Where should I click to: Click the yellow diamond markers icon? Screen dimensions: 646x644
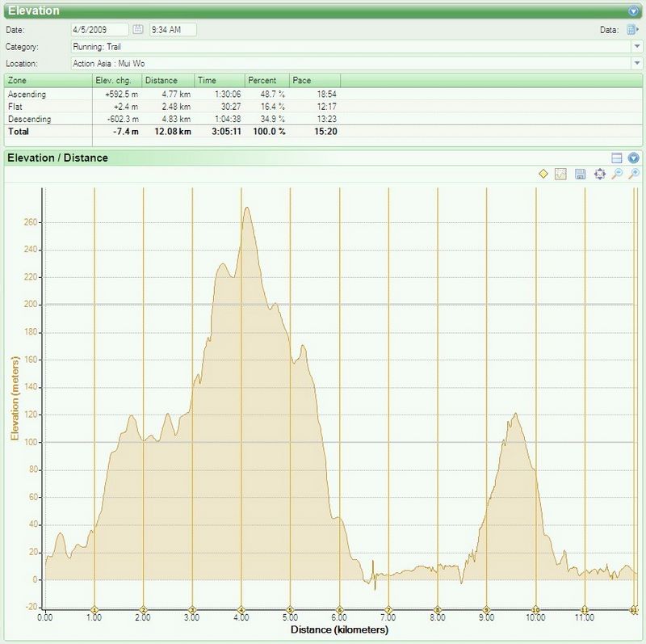[543, 174]
